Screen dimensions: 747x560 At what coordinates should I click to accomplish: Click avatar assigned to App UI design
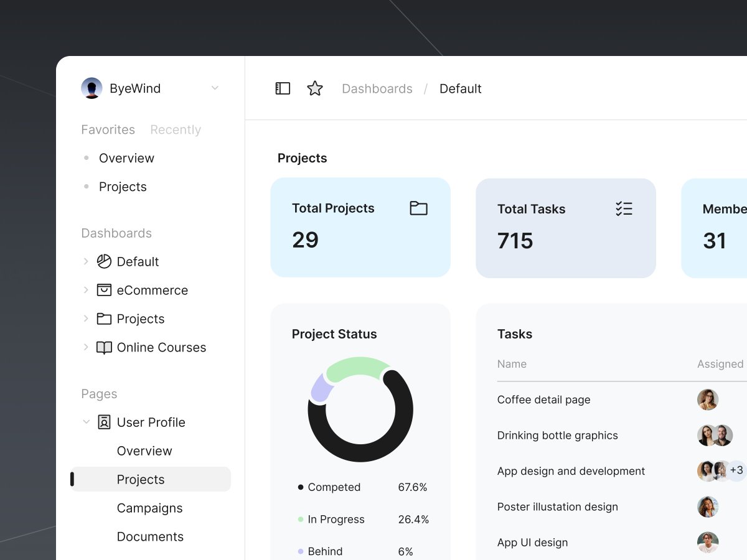tap(708, 543)
